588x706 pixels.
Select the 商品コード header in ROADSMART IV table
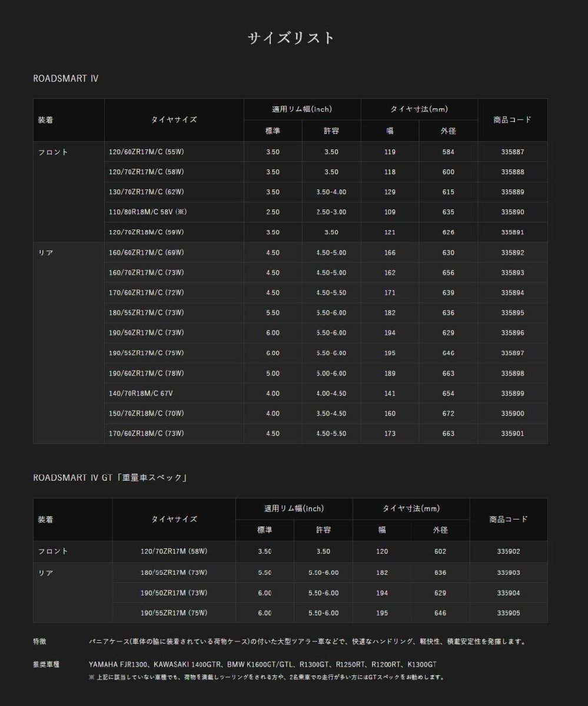tap(513, 119)
